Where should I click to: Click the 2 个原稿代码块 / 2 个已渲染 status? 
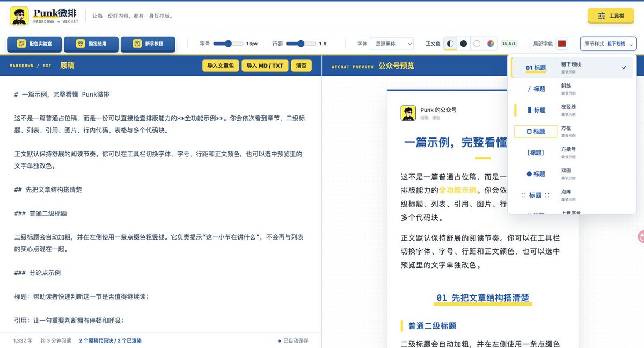click(x=110, y=340)
